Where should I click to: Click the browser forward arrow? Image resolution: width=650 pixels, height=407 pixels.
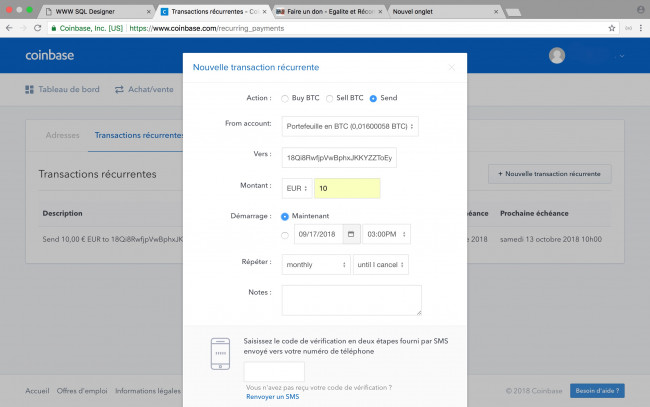point(23,28)
